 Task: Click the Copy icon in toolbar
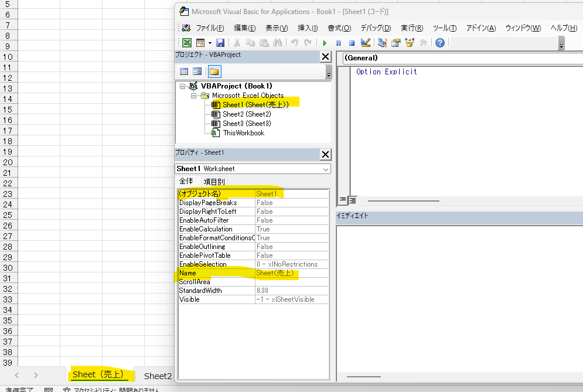point(251,43)
